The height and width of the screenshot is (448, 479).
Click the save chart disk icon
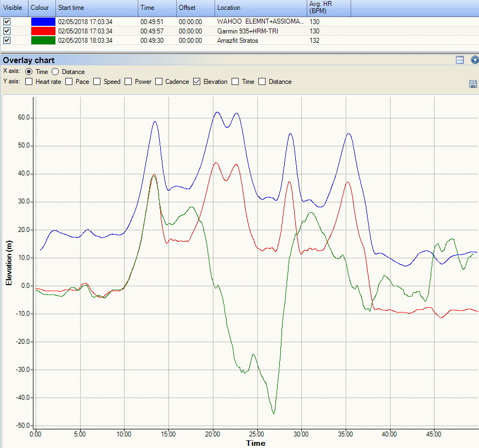coord(472,84)
